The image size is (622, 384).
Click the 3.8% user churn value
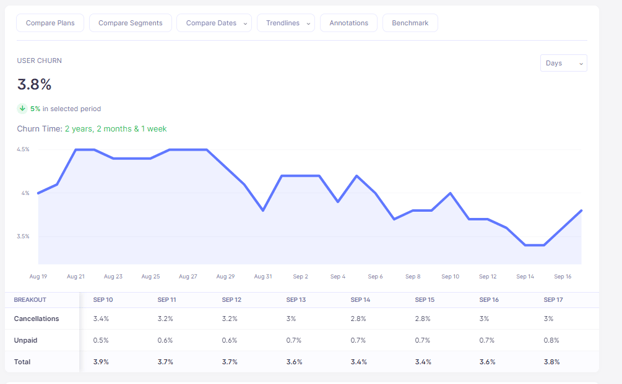coord(34,84)
